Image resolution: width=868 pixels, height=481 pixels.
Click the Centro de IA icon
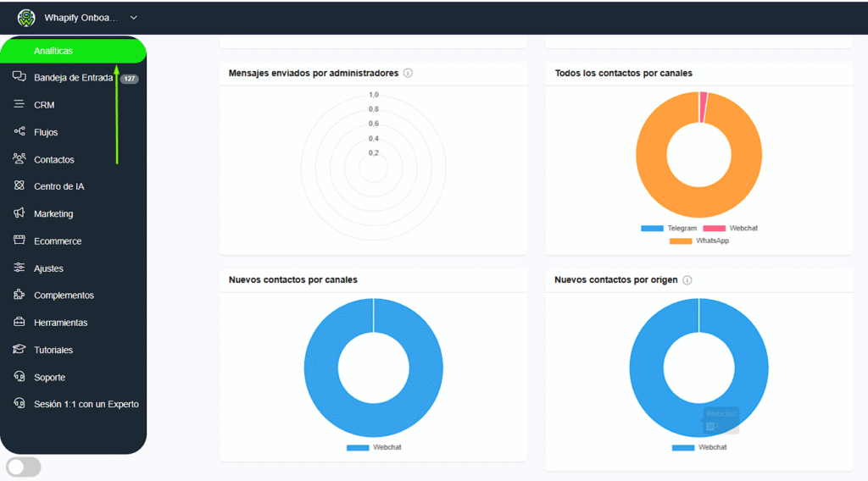[x=19, y=186]
